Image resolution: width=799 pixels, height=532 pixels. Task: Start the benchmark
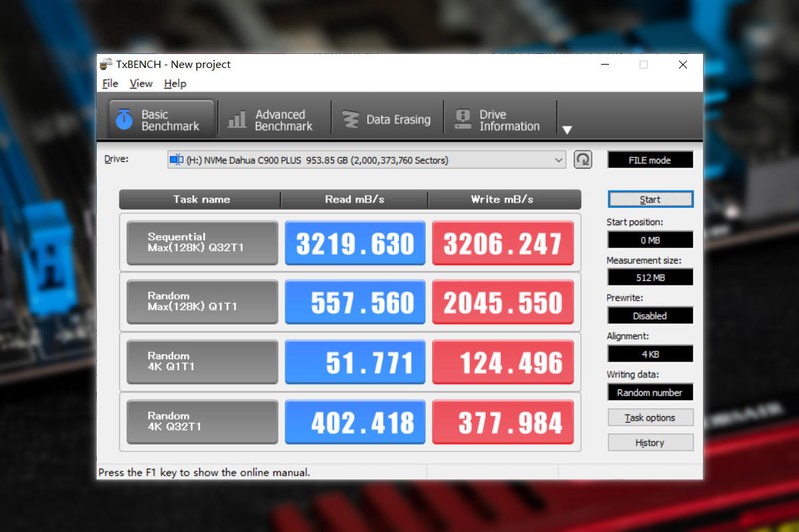pos(650,199)
